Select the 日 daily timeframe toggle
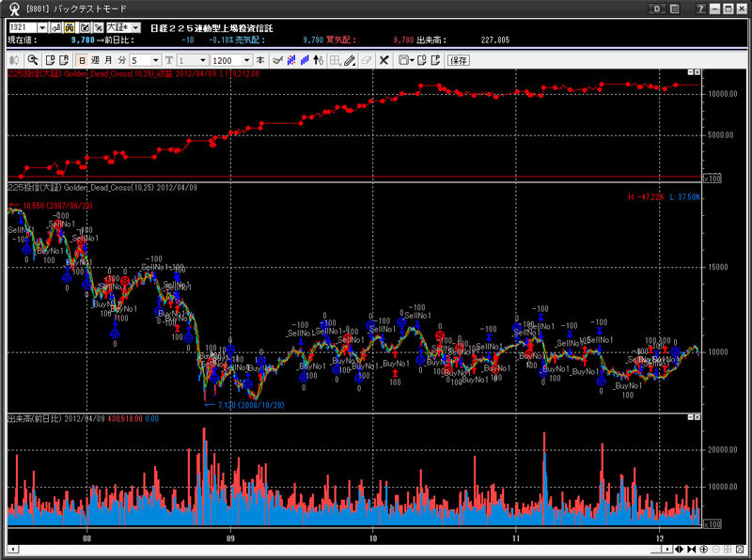752x560 pixels. [82, 60]
